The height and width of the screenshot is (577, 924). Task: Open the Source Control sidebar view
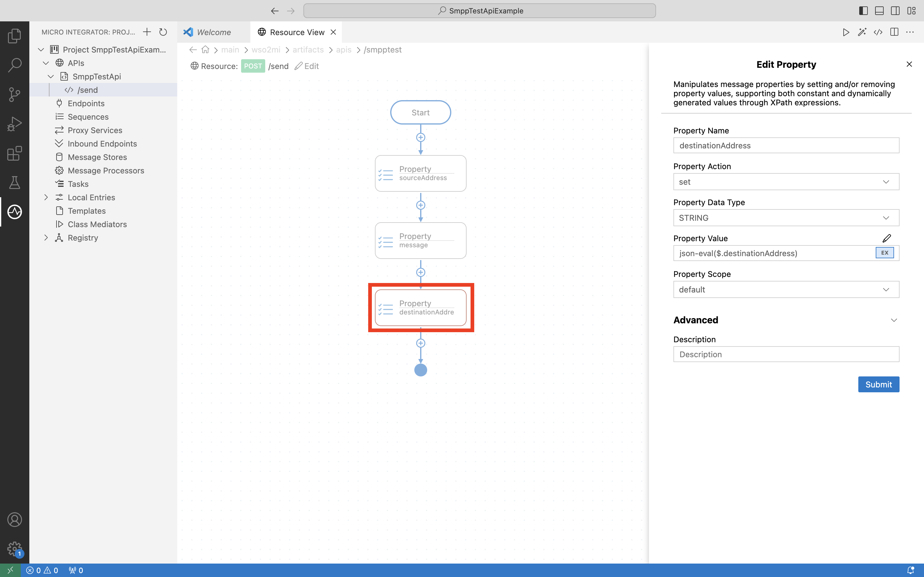pos(14,94)
